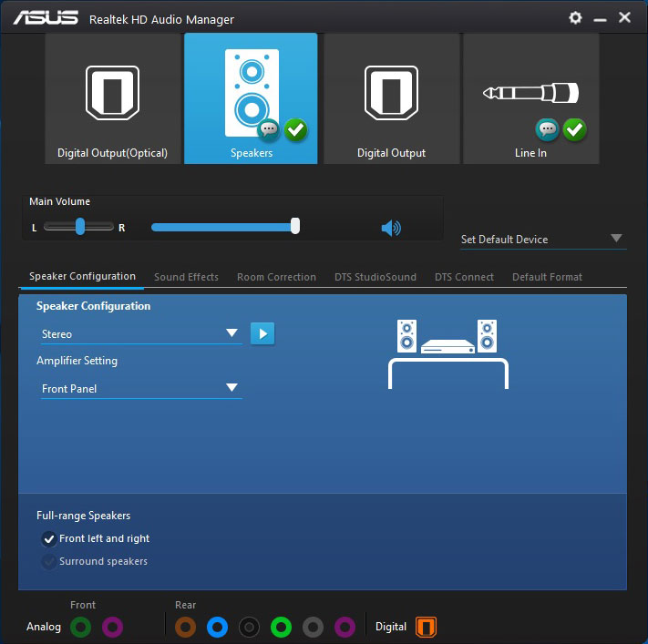648x644 pixels.
Task: Open the Stereo speaker configuration dropdown
Action: click(x=141, y=333)
